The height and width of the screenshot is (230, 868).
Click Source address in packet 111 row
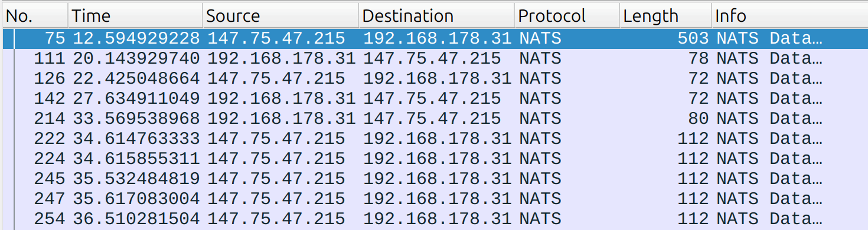tap(281, 59)
